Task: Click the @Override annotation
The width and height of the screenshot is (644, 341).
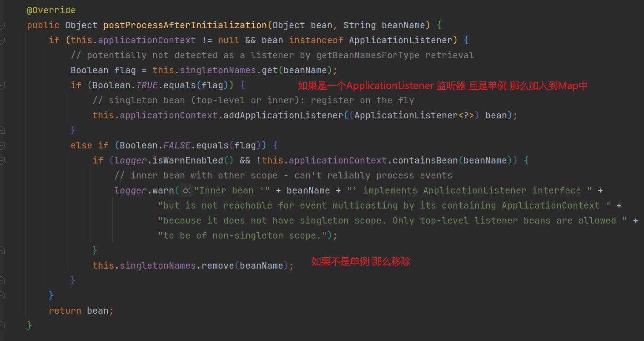Action: point(51,10)
